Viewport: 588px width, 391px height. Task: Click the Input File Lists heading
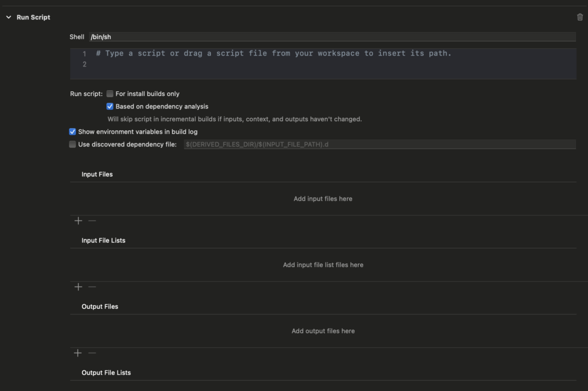[103, 241]
